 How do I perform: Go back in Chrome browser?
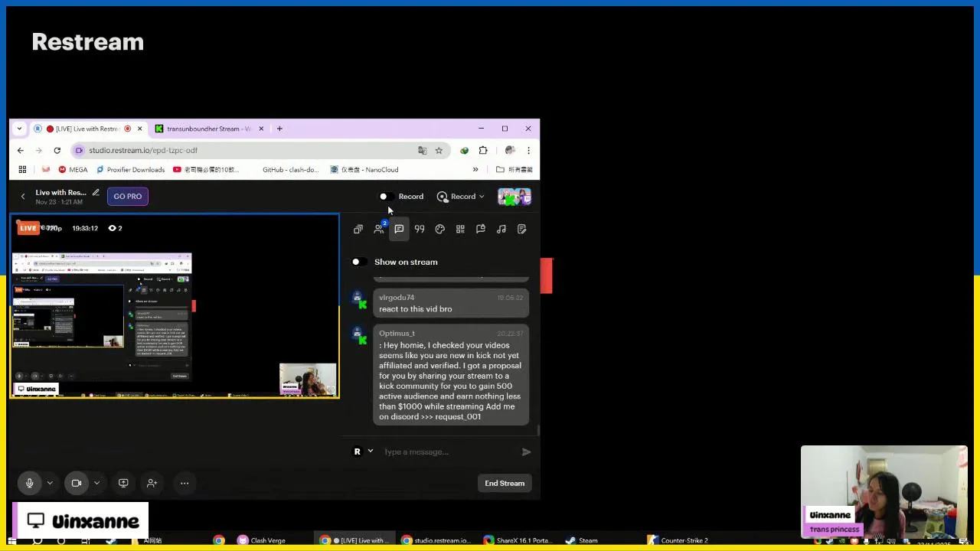pos(21,151)
